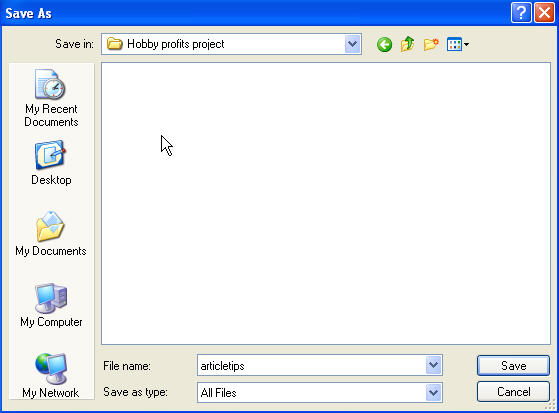Close the Save As dialog
This screenshot has width=559, height=413.
[544, 13]
